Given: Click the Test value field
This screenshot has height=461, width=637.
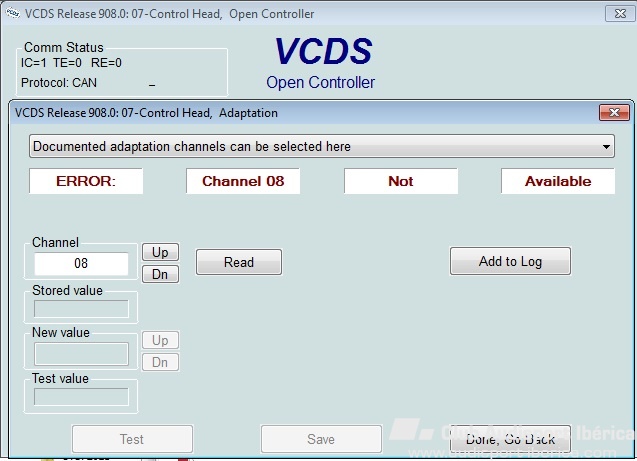Looking at the screenshot, I should (x=81, y=396).
